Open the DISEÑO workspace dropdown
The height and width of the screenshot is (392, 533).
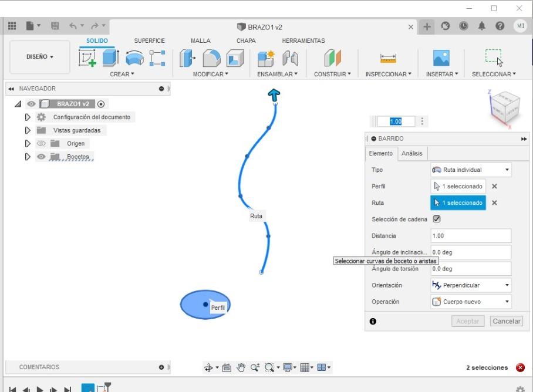(x=40, y=57)
